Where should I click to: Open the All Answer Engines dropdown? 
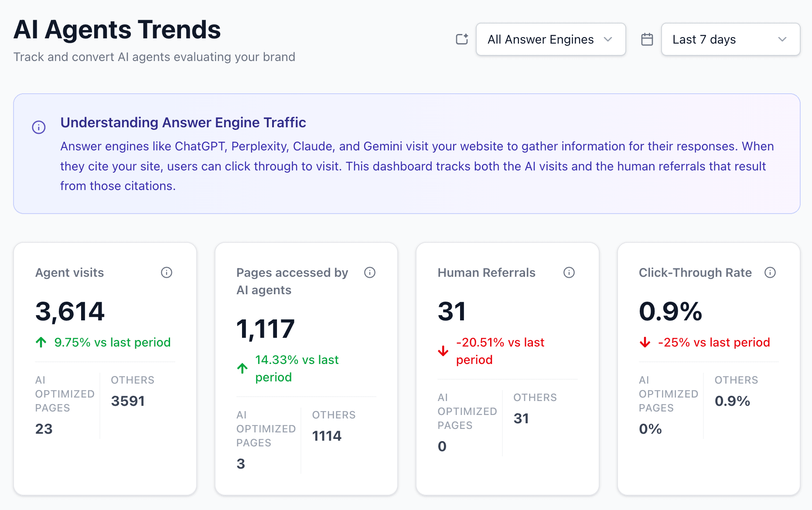tap(550, 39)
